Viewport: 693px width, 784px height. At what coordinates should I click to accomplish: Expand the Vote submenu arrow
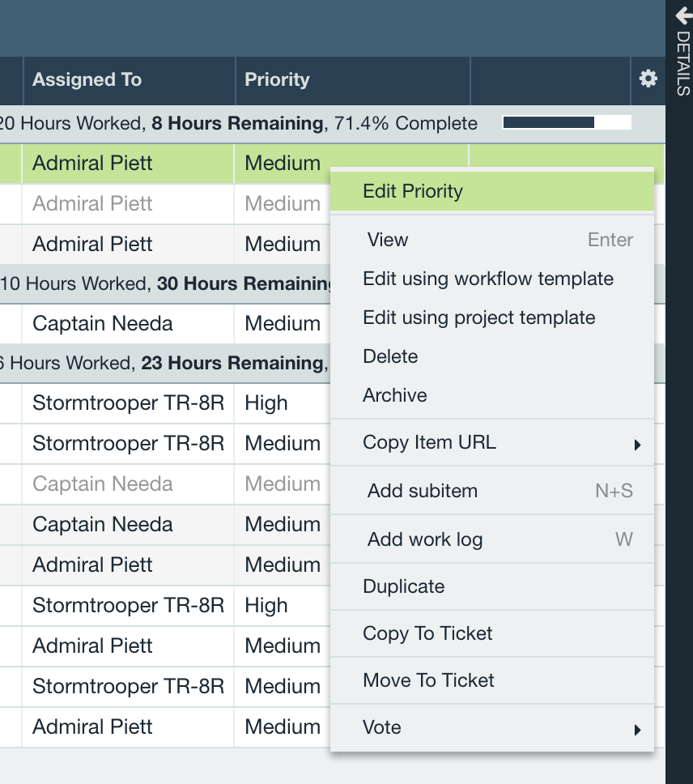coord(637,730)
